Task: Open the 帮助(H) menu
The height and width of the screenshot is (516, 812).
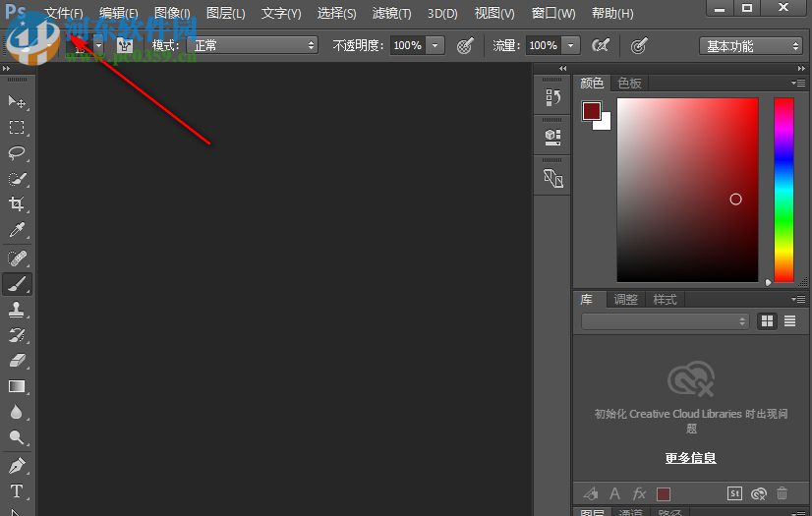Action: [x=612, y=14]
